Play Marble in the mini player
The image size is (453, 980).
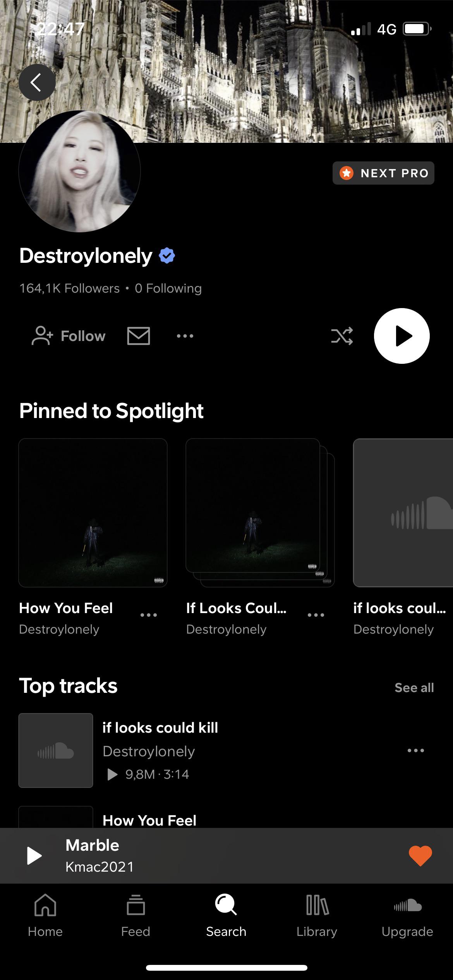coord(34,855)
